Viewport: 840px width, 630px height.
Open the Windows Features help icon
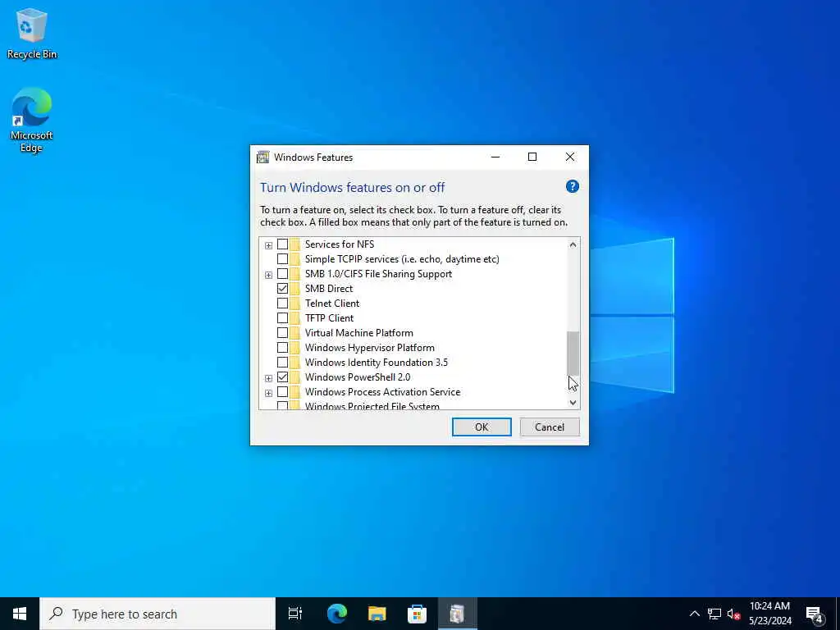pos(572,186)
